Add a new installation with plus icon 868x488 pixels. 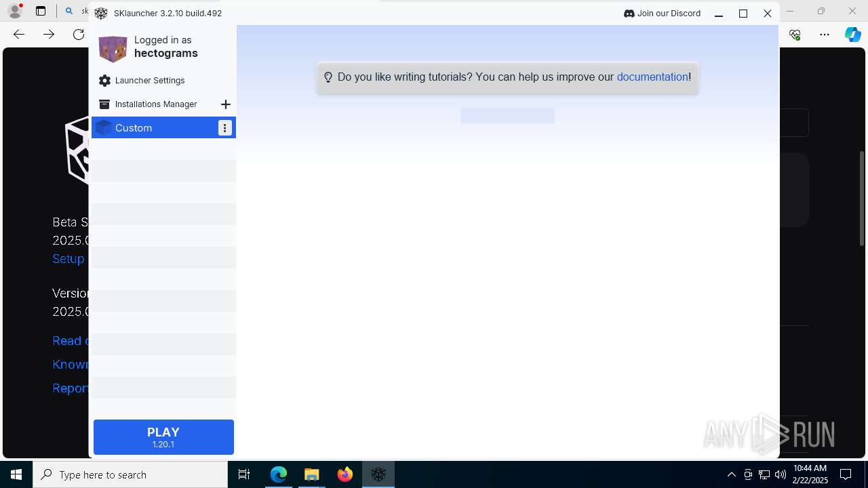[226, 104]
